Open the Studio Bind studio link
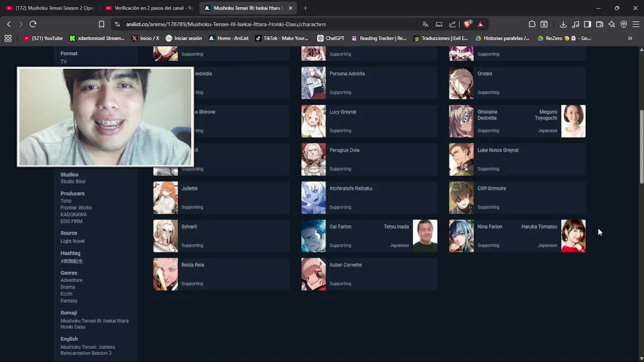The image size is (644, 362). [x=73, y=182]
